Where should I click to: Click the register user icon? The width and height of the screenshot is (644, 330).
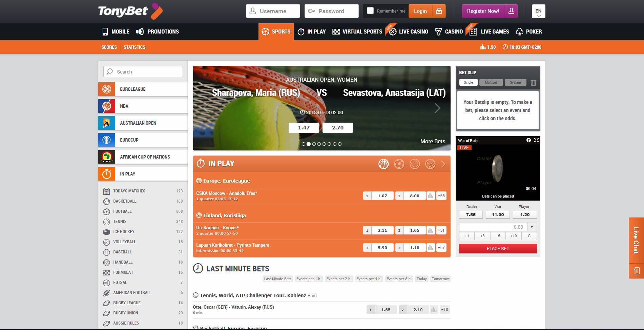point(511,11)
